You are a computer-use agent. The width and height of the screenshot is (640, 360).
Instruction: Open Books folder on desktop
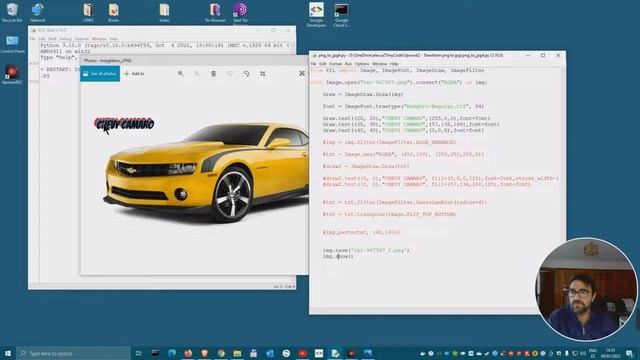tap(113, 12)
